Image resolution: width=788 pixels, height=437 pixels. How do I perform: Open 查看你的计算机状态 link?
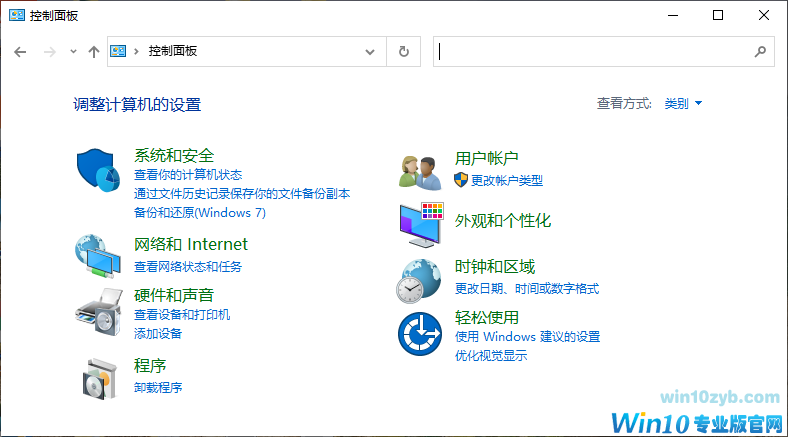pyautogui.click(x=188, y=175)
